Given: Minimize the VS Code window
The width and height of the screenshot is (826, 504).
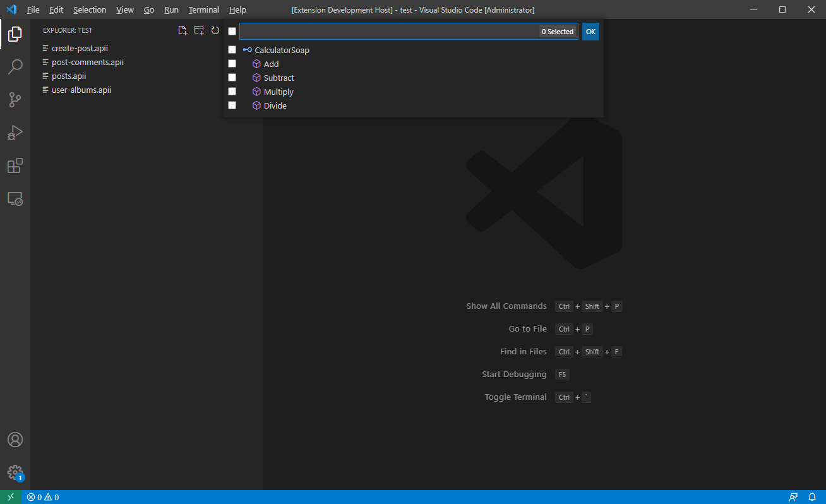Looking at the screenshot, I should coord(753,9).
